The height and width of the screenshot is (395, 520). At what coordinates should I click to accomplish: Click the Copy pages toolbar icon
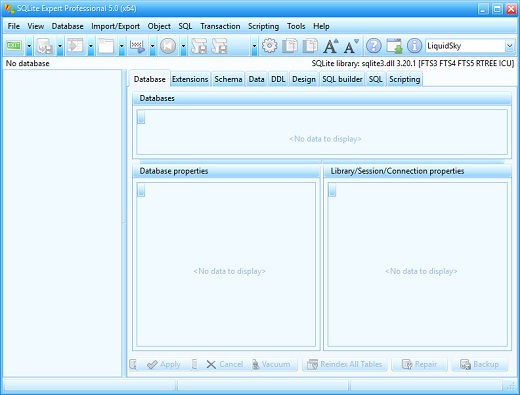[x=290, y=46]
